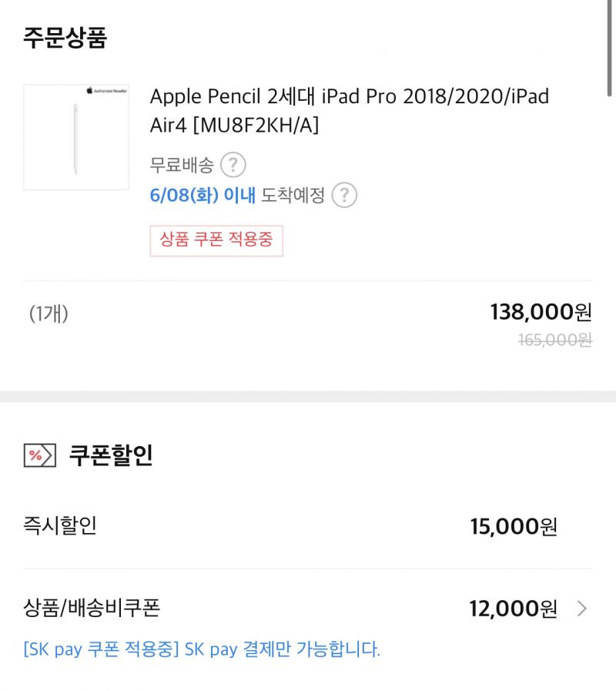616x691 pixels.
Task: Click the 무료배송 shipping label
Action: click(x=182, y=166)
